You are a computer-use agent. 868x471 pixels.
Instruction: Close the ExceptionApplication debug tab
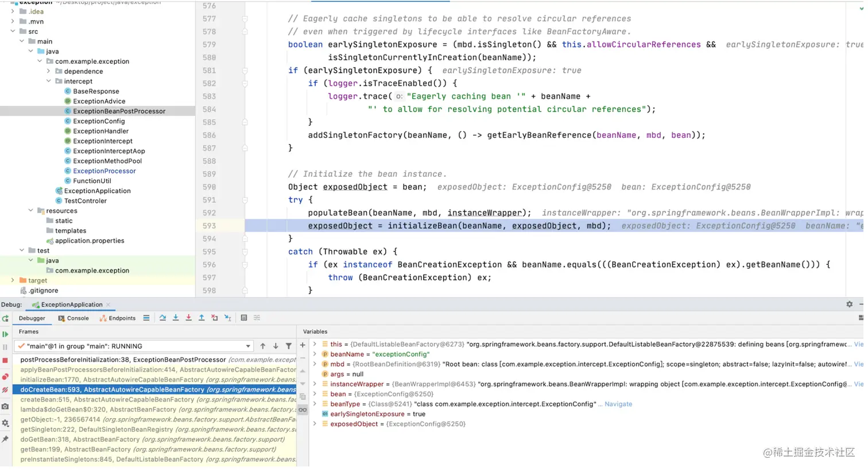(108, 305)
